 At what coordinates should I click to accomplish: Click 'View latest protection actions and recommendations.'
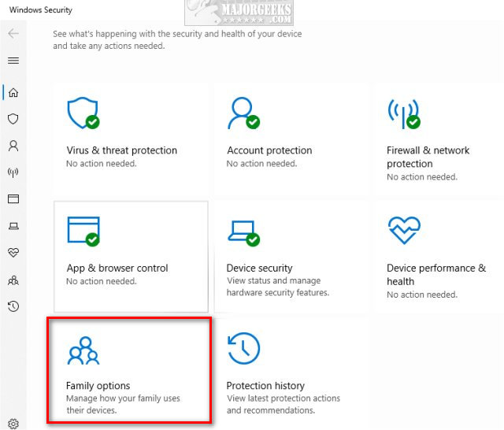click(283, 404)
